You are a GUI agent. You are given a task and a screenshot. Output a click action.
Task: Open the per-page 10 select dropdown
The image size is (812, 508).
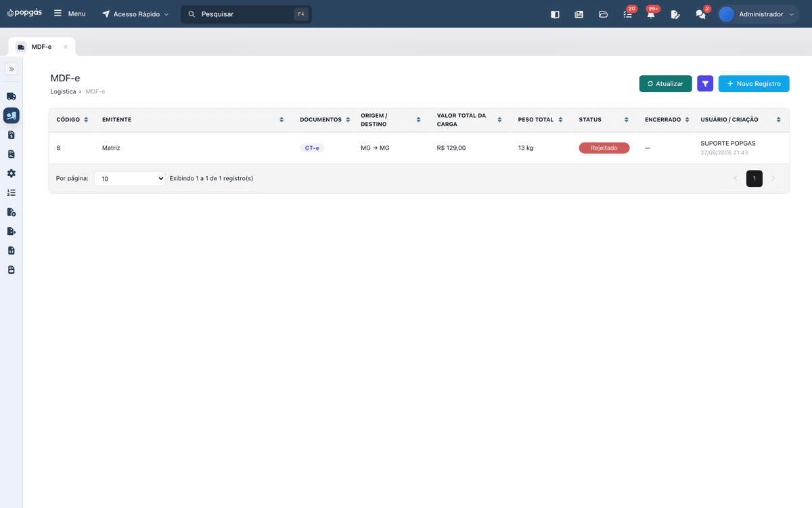pyautogui.click(x=130, y=178)
